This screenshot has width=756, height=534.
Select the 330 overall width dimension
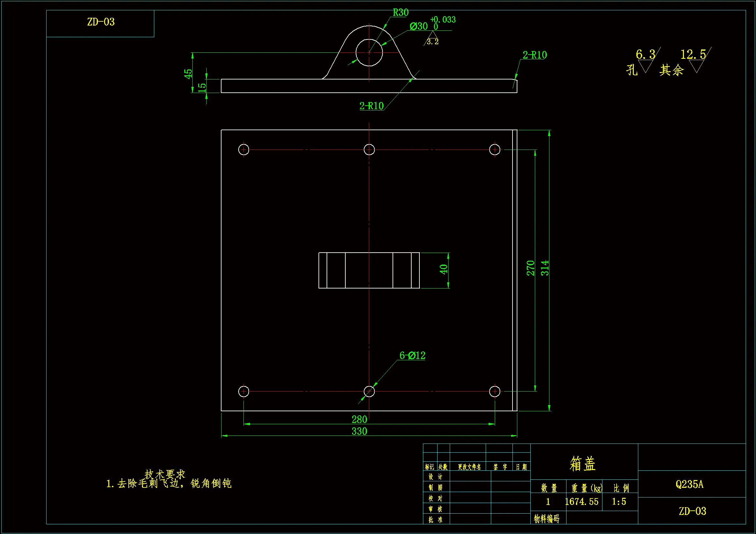[x=359, y=431]
